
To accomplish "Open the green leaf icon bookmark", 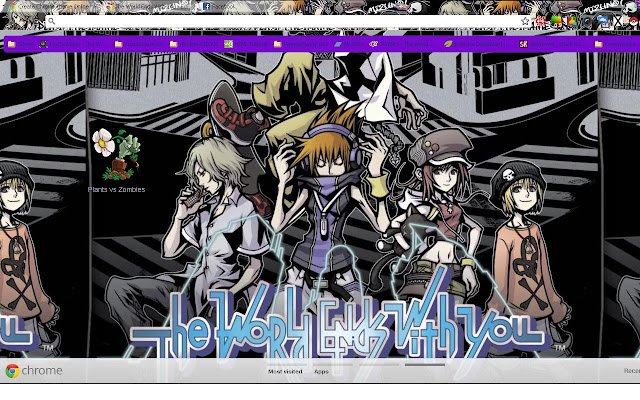I will point(475,44).
